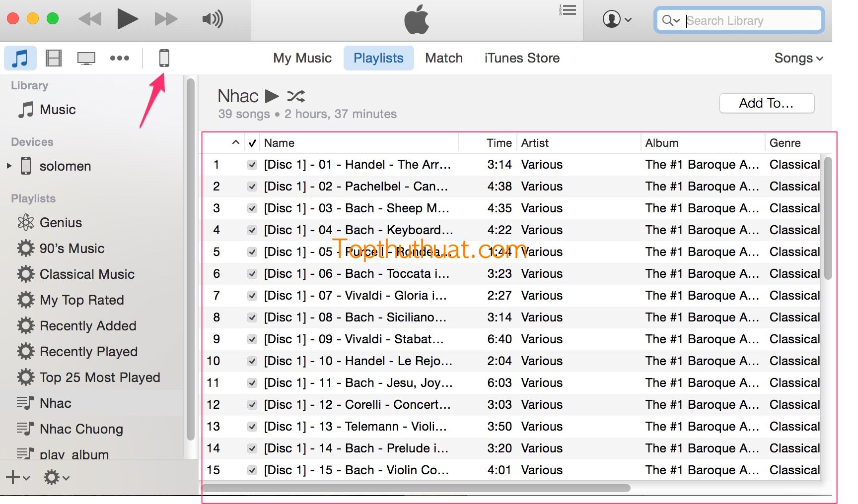Click the Rewind previous track button
Viewport: 858px width, 504px height.
tap(90, 19)
